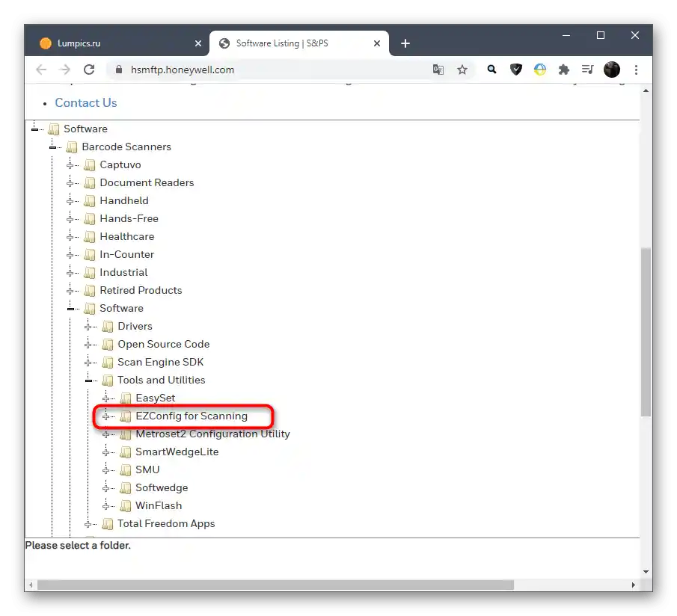Open the media control playlist icon
677x616 pixels.
[x=588, y=70]
